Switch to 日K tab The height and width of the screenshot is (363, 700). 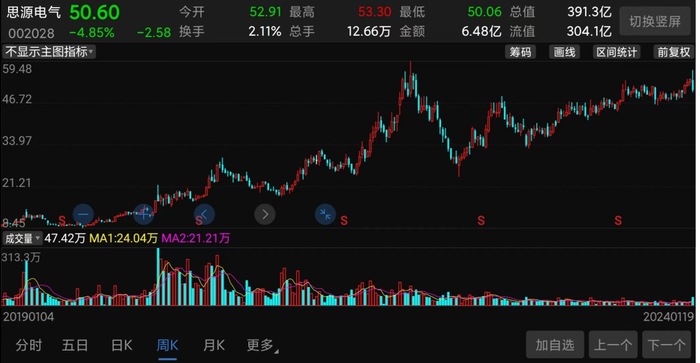tap(122, 345)
